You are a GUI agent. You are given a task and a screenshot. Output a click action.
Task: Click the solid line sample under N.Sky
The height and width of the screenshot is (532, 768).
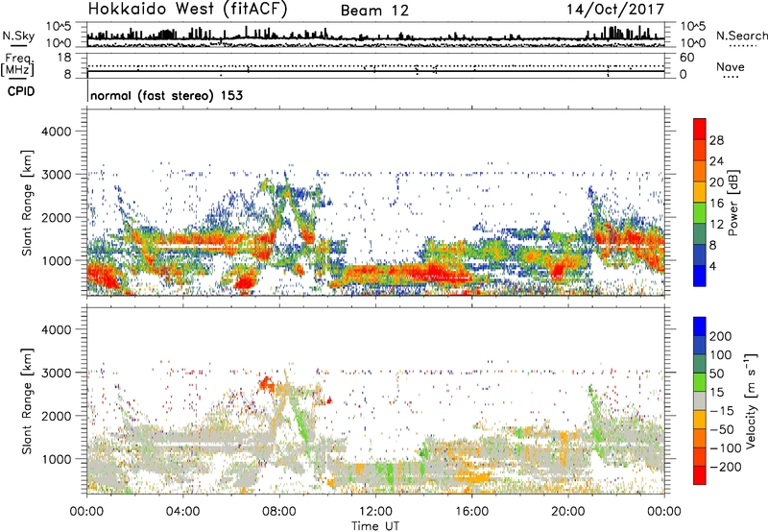point(18,46)
